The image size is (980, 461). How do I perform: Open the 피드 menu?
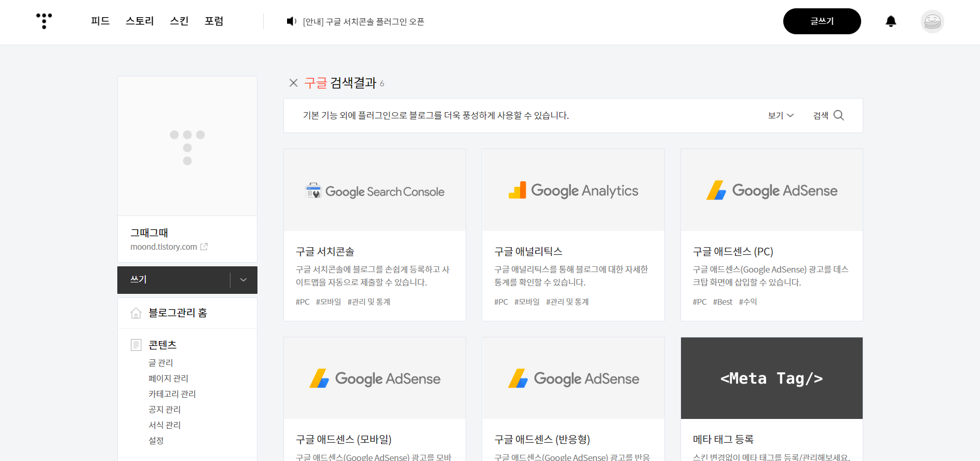point(100,21)
